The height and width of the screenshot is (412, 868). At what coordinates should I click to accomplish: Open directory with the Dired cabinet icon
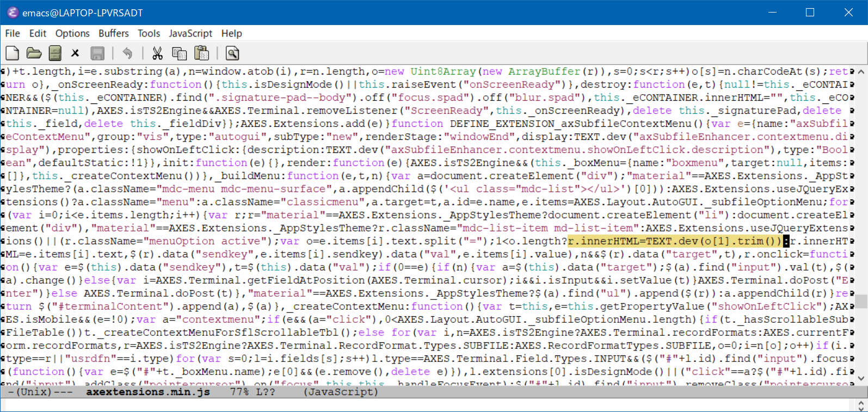tap(55, 53)
